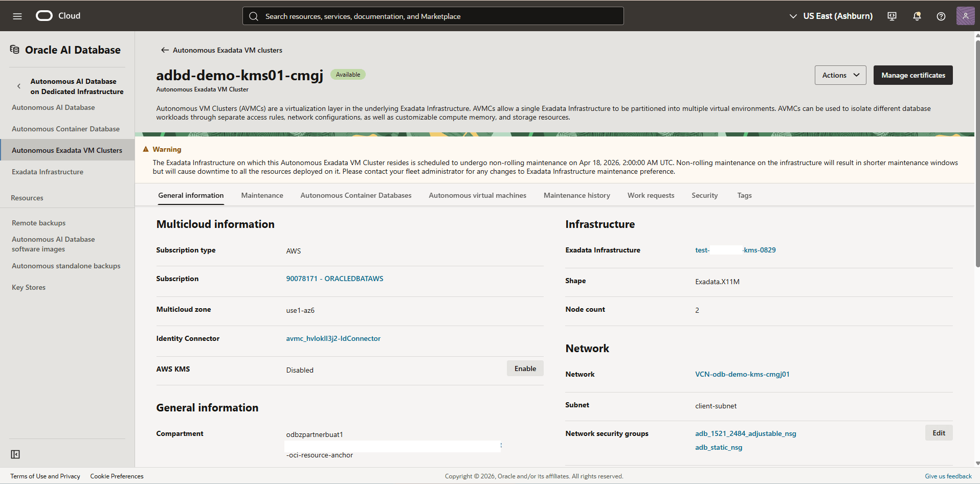Open the notifications bell
Image resolution: width=980 pixels, height=484 pixels.
(917, 16)
